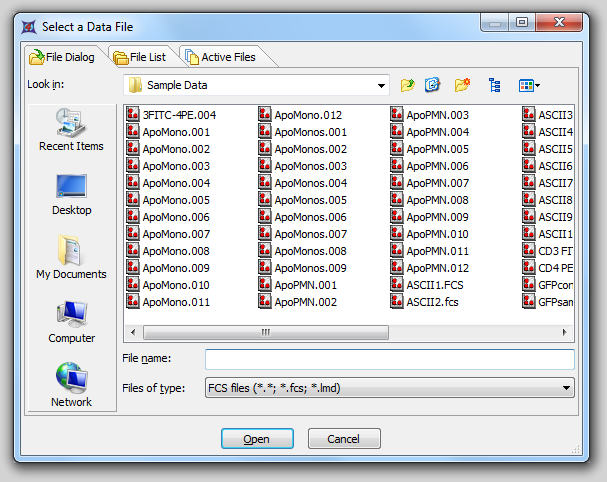Click the Up One Level folder icon
This screenshot has height=482, width=607.
407,85
